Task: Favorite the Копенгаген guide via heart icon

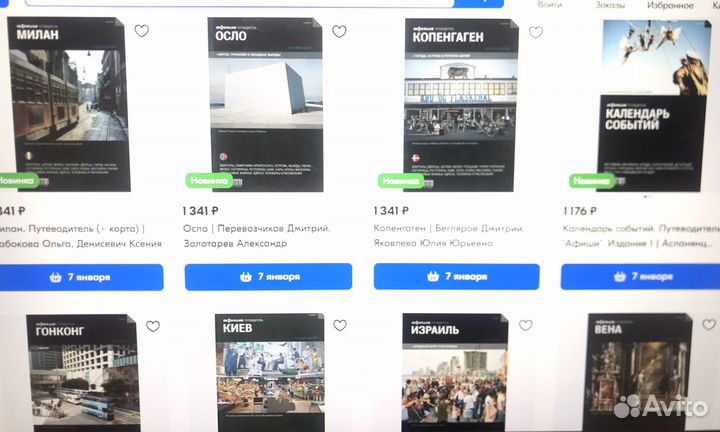Action: [535, 32]
